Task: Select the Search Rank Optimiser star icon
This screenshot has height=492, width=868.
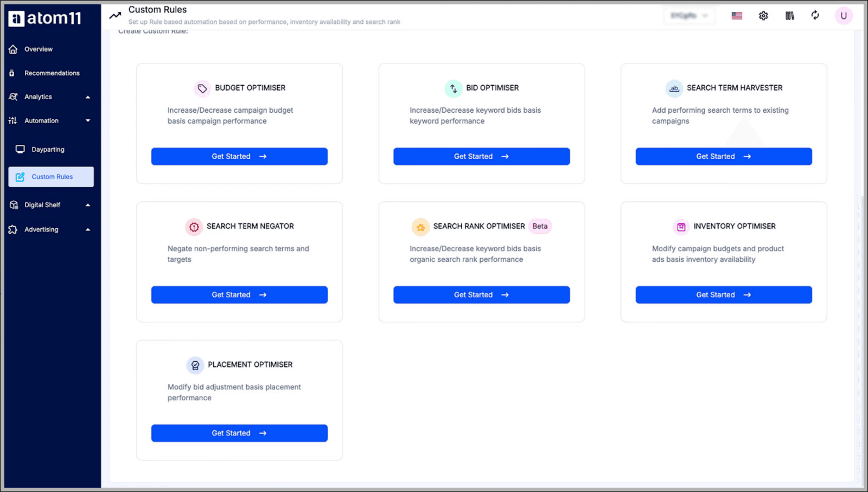Action: [420, 227]
